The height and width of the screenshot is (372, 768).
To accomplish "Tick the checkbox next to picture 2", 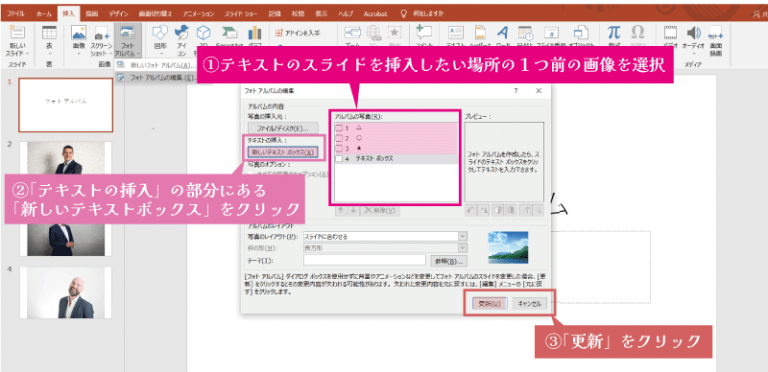I will point(339,138).
